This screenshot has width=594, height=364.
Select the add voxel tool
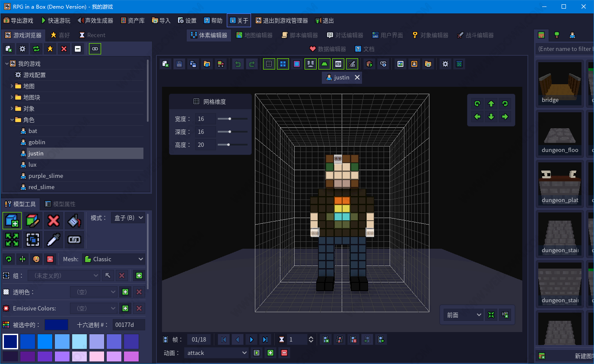point(12,221)
